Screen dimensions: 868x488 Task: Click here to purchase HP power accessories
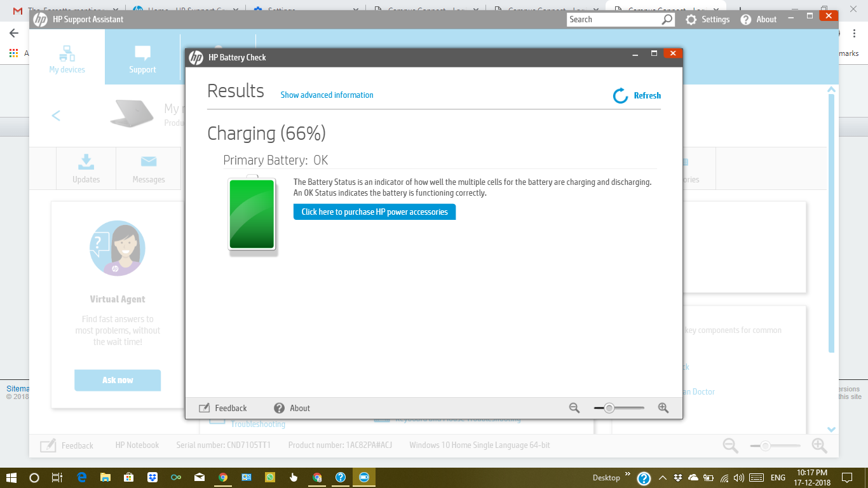click(374, 212)
